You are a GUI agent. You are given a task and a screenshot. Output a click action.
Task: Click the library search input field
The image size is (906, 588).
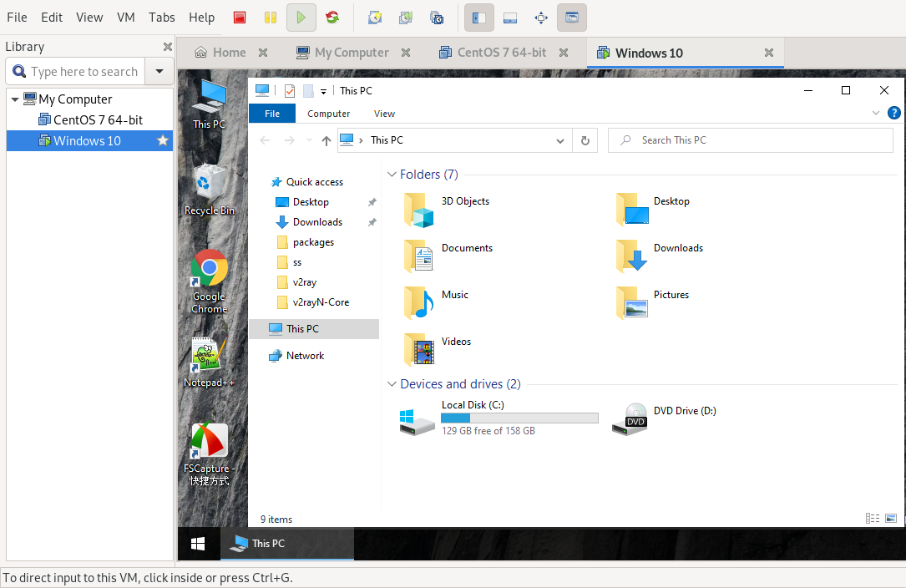click(x=76, y=71)
